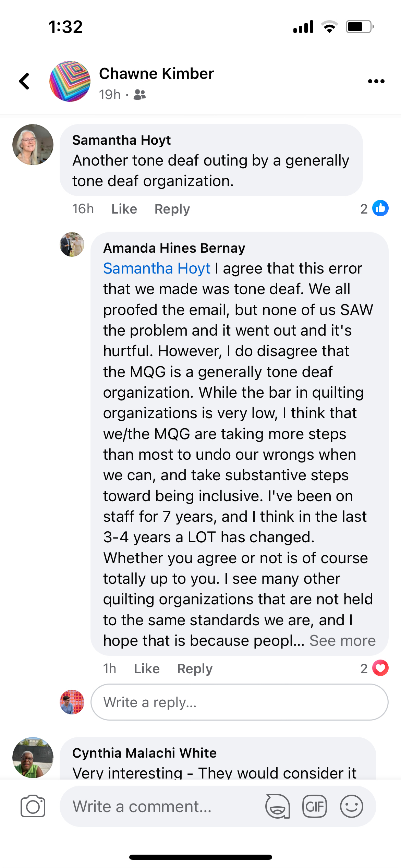401x868 pixels.
Task: View Cynthia Malachi White's profile picture
Action: click(33, 758)
